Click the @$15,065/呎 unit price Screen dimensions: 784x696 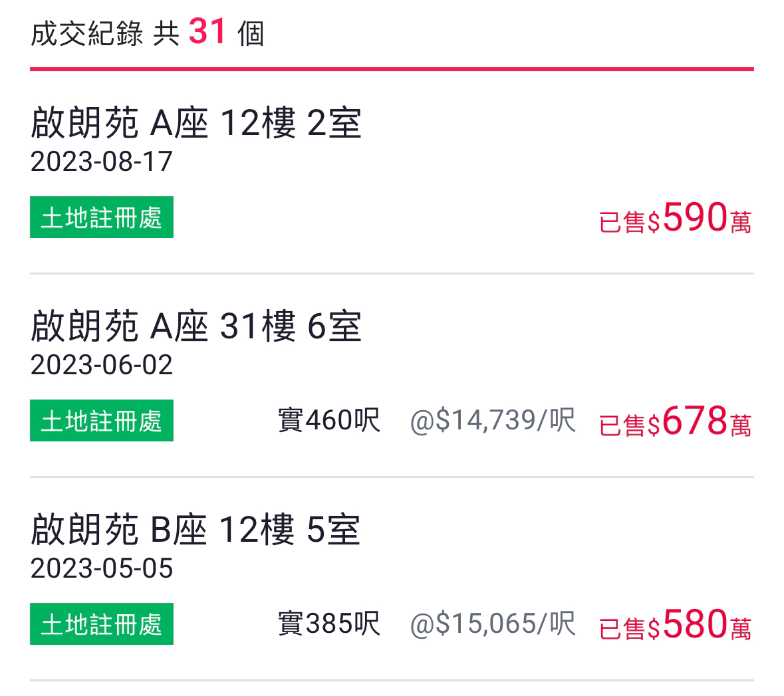tap(493, 624)
